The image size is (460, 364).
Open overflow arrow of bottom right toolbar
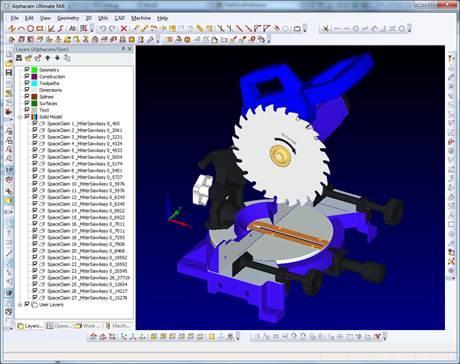(x=385, y=337)
